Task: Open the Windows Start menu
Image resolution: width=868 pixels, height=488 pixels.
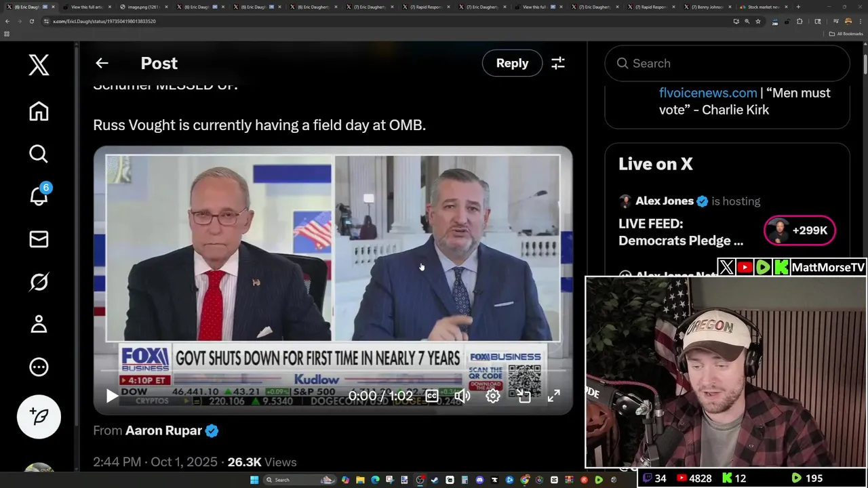Action: (x=254, y=480)
